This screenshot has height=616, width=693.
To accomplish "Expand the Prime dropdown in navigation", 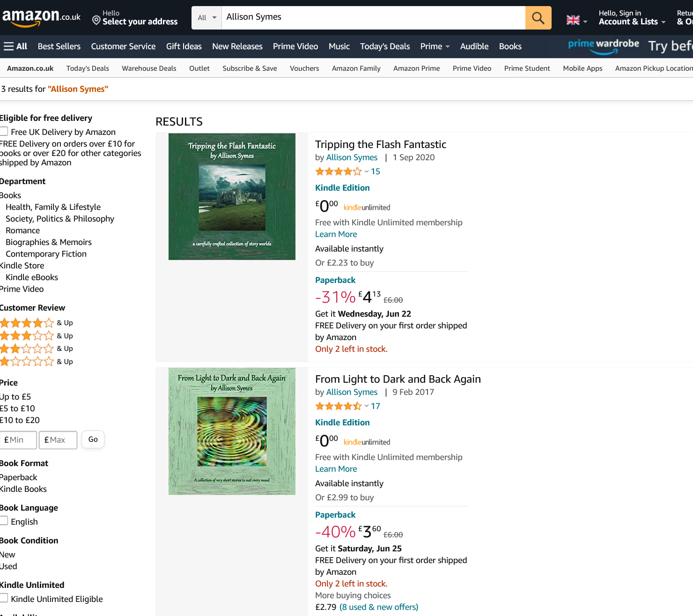I will click(435, 46).
